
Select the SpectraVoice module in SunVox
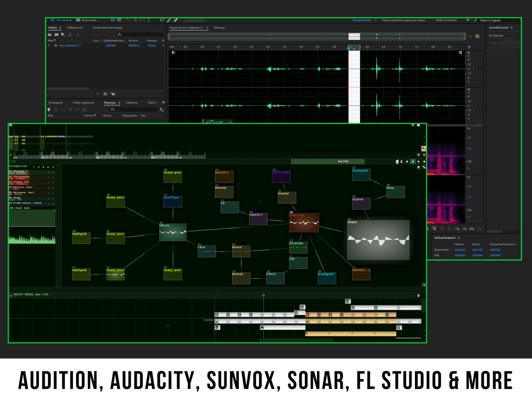pyautogui.click(x=281, y=177)
